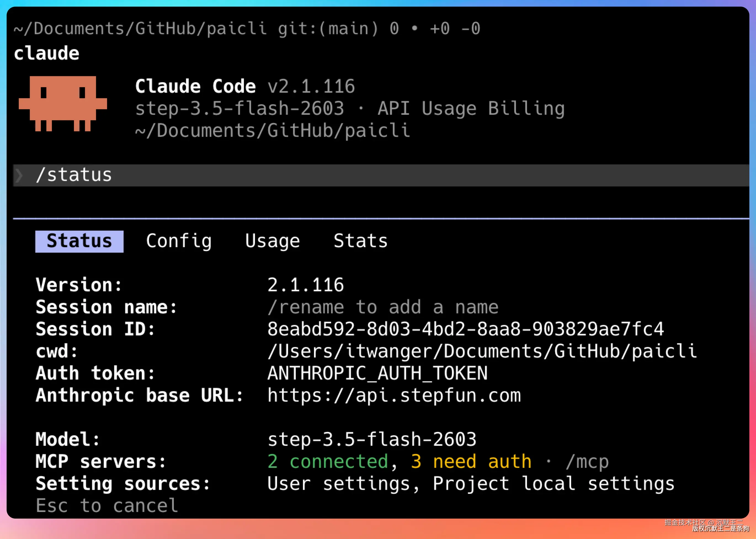Click the version value '2.1.116'
The height and width of the screenshot is (539, 756).
[305, 285]
